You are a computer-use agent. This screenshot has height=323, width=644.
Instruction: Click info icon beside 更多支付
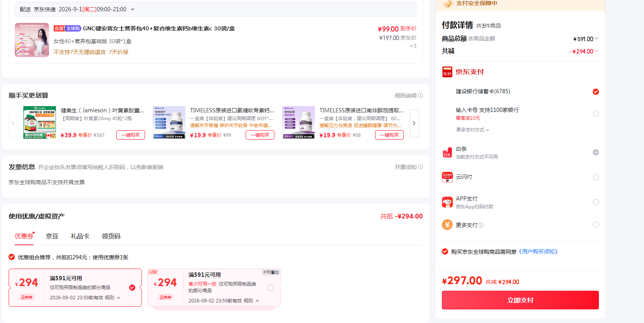[x=481, y=225]
